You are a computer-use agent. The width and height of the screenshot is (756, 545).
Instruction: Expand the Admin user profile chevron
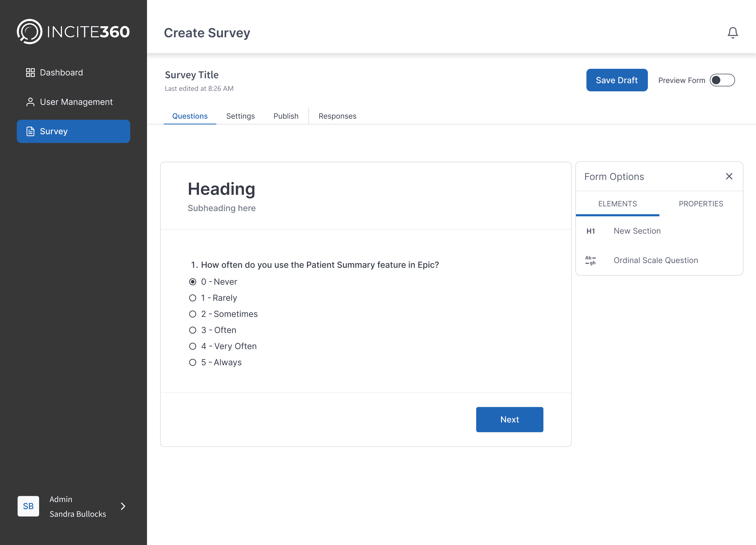123,506
